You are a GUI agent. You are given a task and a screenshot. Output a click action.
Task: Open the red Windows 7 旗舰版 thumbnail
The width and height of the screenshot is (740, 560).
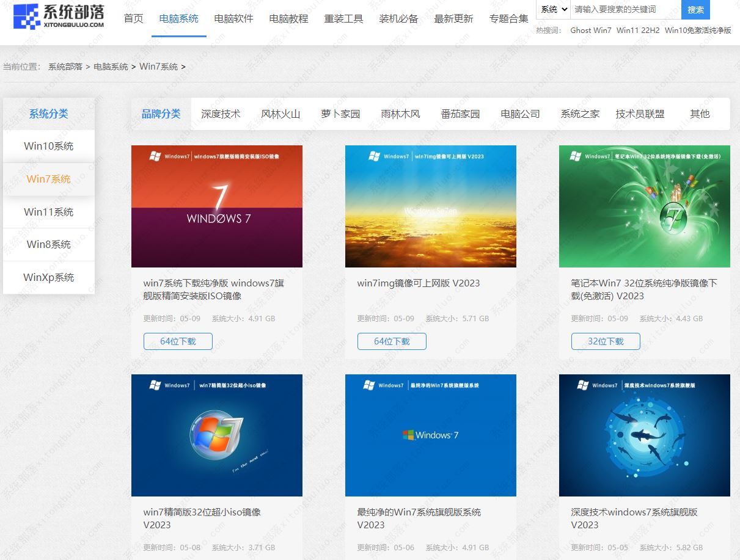[217, 206]
